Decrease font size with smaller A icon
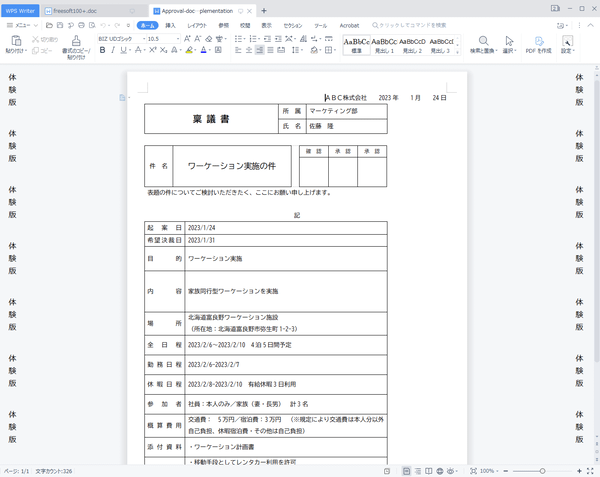 click(x=197, y=39)
